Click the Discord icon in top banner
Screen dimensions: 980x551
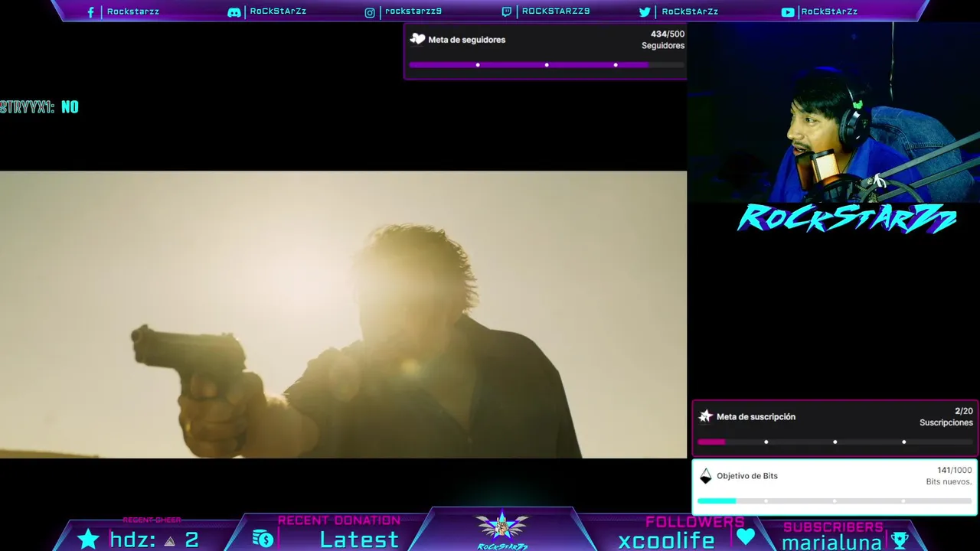point(234,12)
